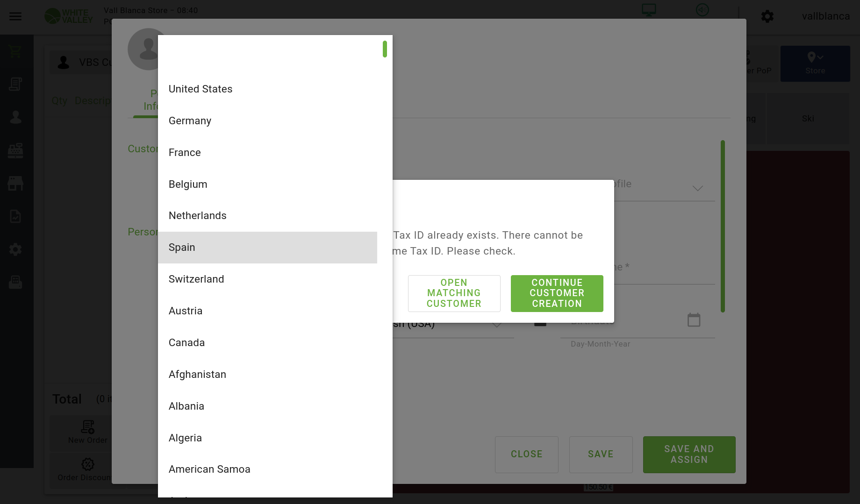This screenshot has width=860, height=504.
Task: Open the cash register icon in the sidebar
Action: point(15,150)
